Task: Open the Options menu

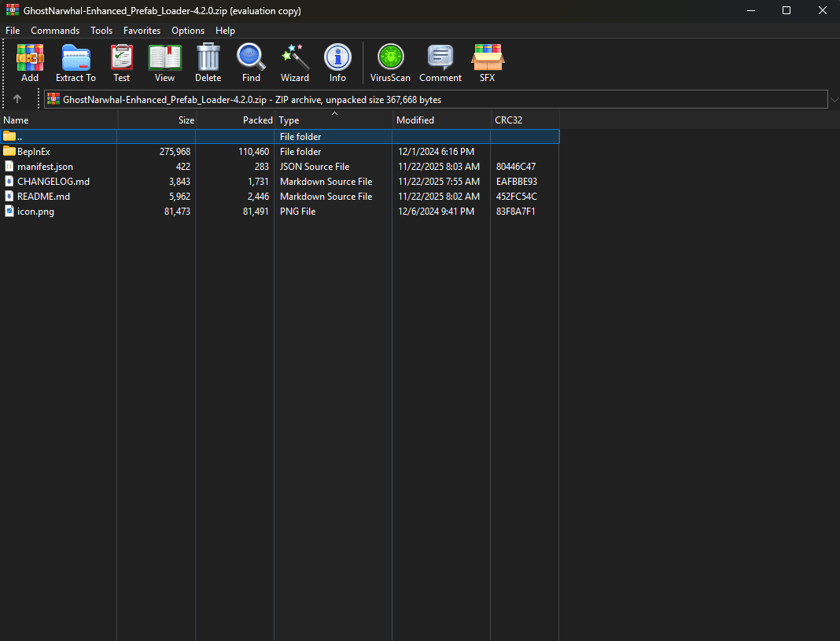Action: 188,31
